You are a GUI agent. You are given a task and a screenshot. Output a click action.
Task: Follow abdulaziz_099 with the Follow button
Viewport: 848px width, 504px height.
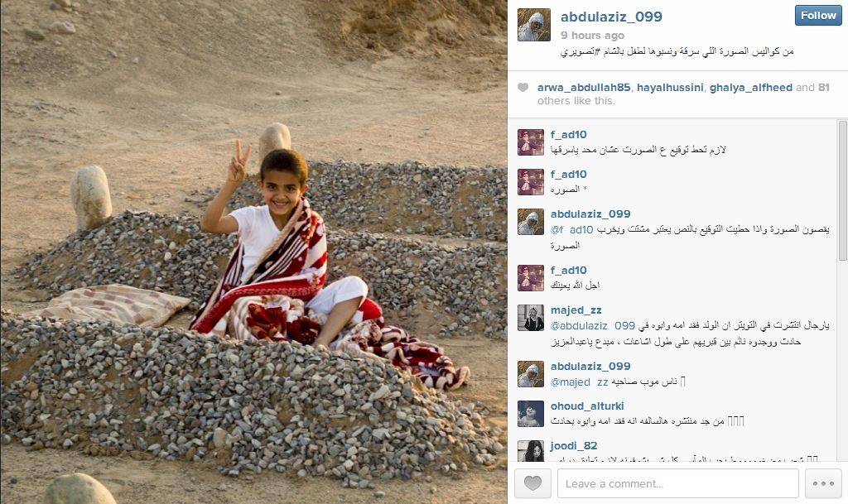(x=818, y=16)
